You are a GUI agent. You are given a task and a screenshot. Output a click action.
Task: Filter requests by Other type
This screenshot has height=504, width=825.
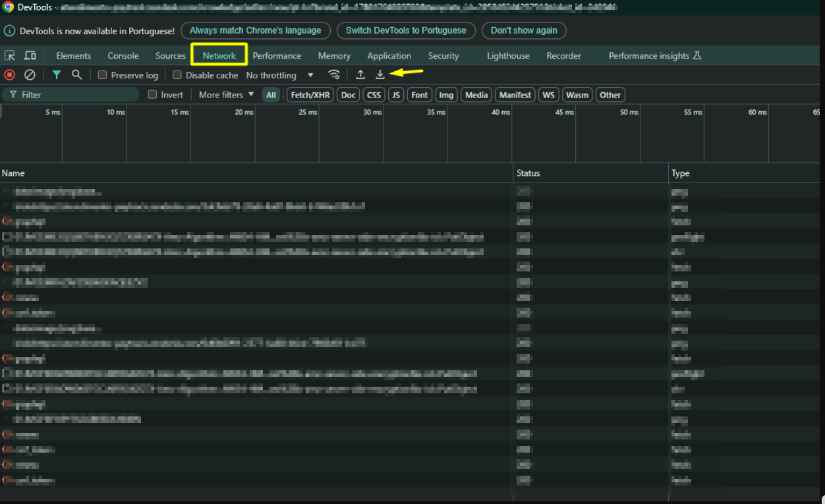pos(610,95)
